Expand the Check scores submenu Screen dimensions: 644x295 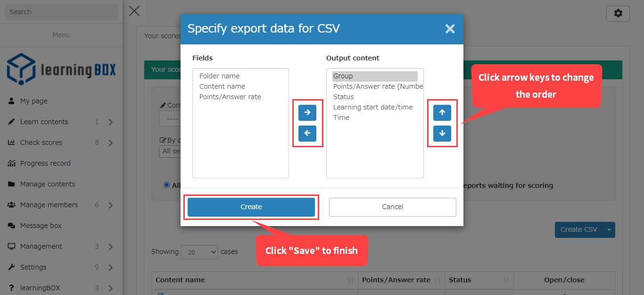tap(110, 143)
